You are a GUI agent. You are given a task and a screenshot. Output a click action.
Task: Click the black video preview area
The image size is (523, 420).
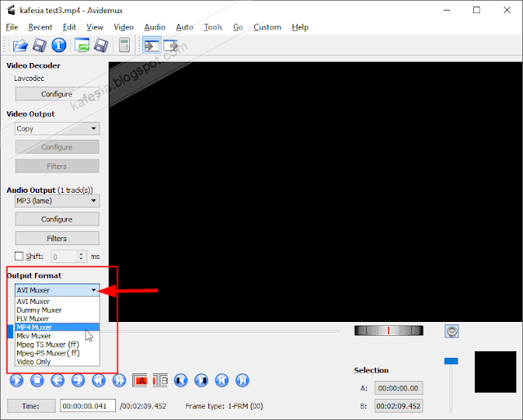pos(315,192)
